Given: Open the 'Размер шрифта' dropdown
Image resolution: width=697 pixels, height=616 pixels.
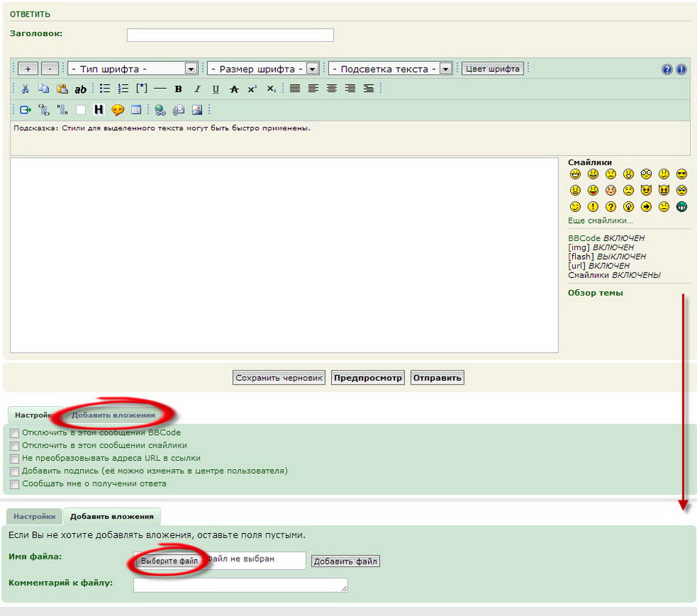Looking at the screenshot, I should 263,69.
